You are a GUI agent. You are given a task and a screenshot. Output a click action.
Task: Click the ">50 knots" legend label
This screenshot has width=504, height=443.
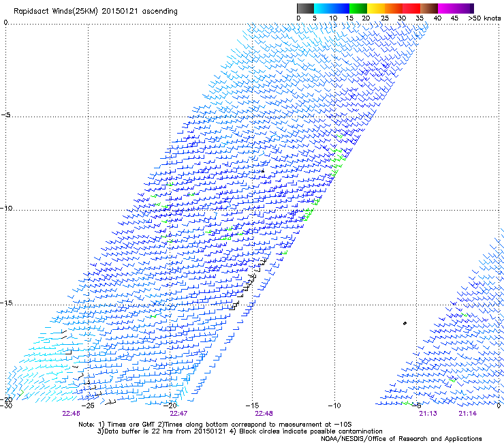coord(484,18)
